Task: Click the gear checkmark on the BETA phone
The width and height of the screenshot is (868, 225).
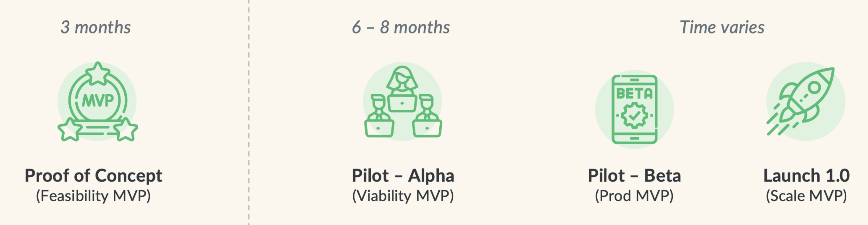Action: (x=635, y=116)
